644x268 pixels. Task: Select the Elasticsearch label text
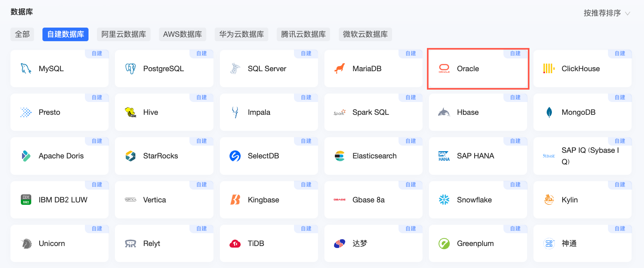(x=374, y=156)
